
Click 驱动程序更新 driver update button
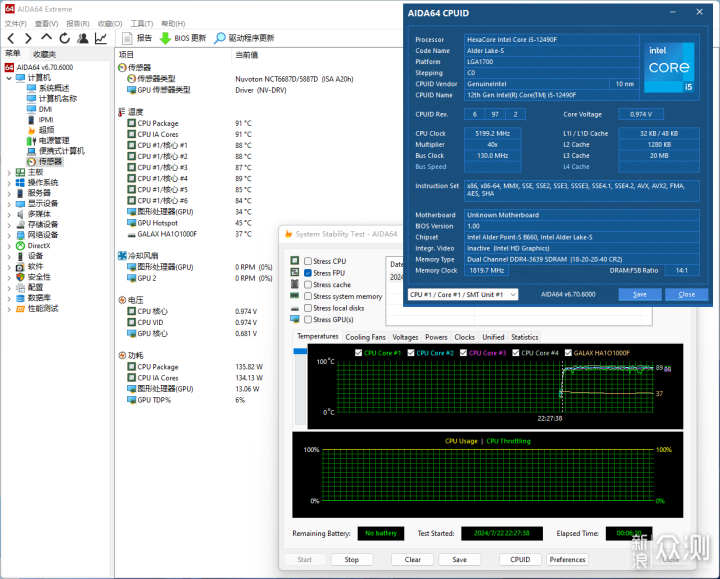coord(244,38)
